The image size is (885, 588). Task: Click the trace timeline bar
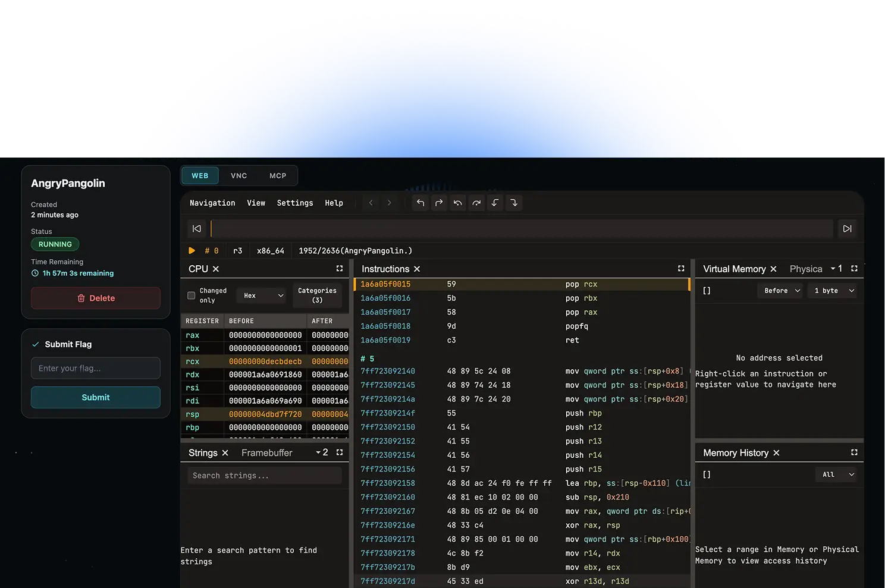click(522, 229)
